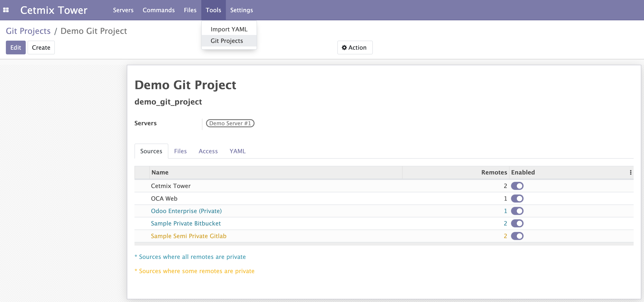This screenshot has height=302, width=644.
Task: Open the Access tab
Action: coord(208,151)
